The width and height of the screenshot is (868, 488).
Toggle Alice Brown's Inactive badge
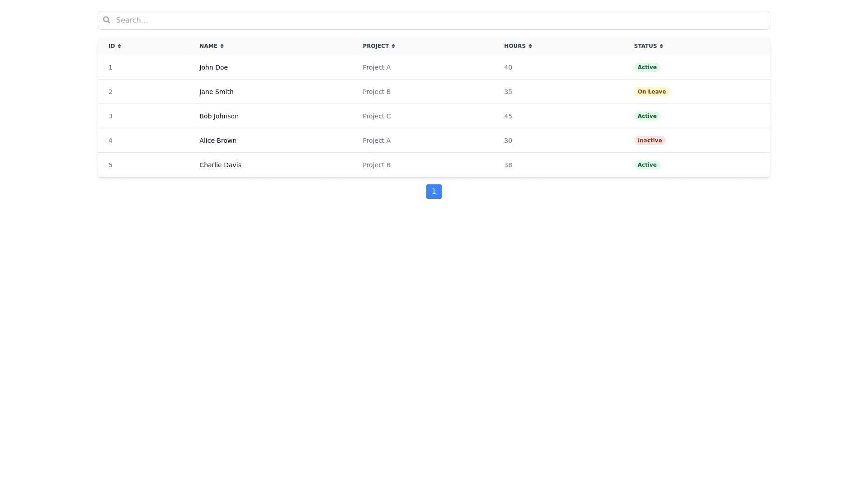(x=650, y=140)
